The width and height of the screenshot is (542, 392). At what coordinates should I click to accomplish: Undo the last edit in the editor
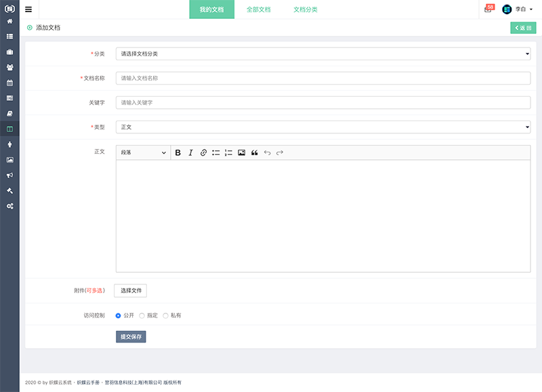pos(267,152)
